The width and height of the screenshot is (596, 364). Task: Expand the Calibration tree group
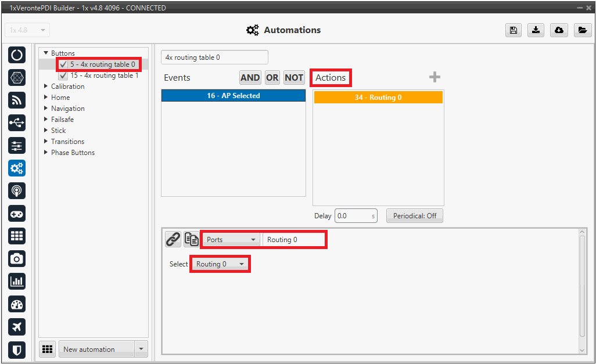tap(46, 87)
